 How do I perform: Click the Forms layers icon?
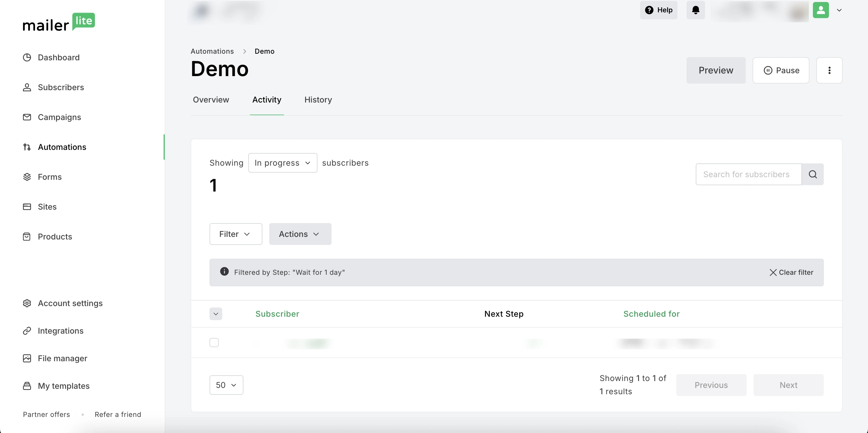(x=27, y=177)
